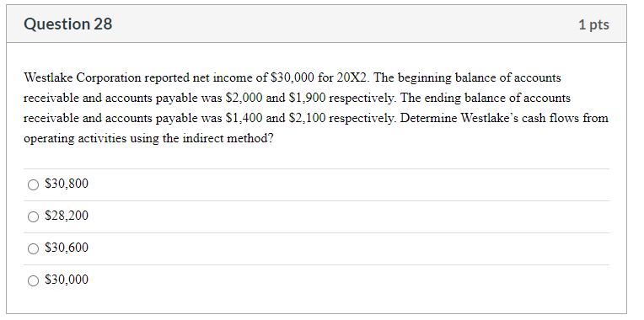Click the $30,000 answer choice label

pos(67,280)
